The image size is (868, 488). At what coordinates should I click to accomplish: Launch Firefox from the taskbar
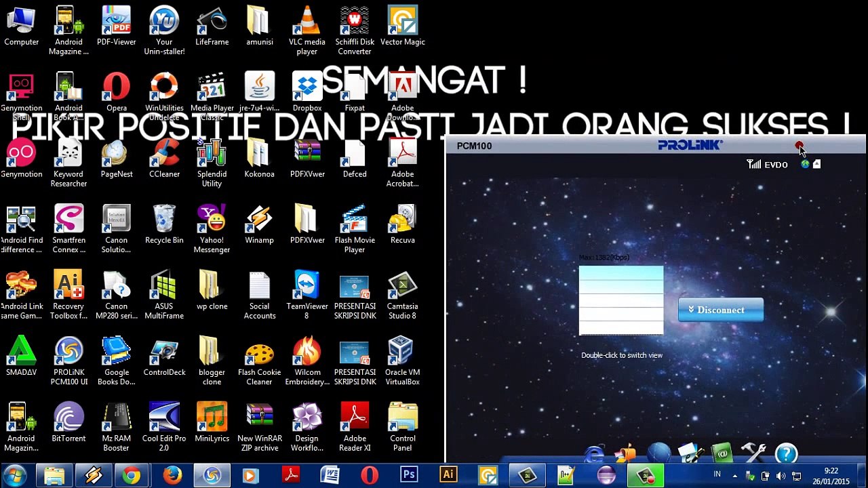click(172, 476)
